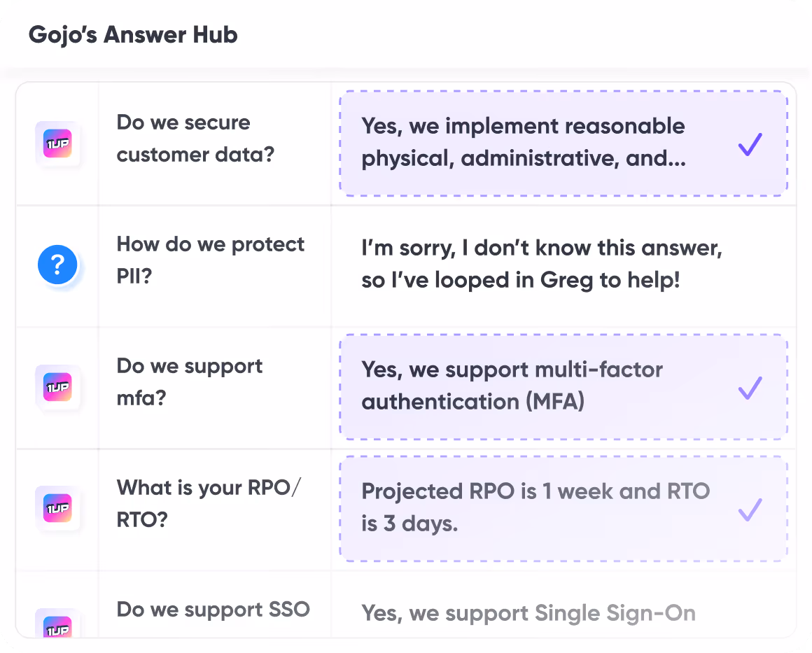Open the 'I've looped in Greg' answer
This screenshot has width=812, height=653.
pyautogui.click(x=542, y=264)
